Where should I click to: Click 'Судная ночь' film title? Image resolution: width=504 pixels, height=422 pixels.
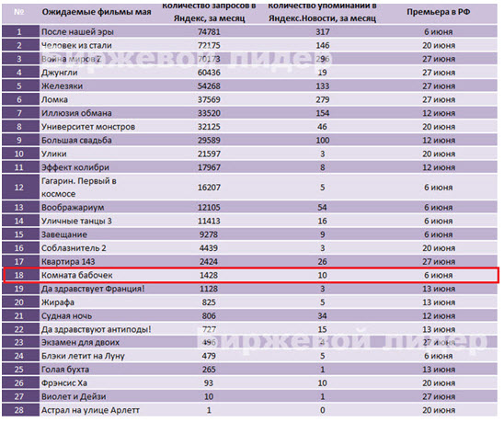(66, 315)
